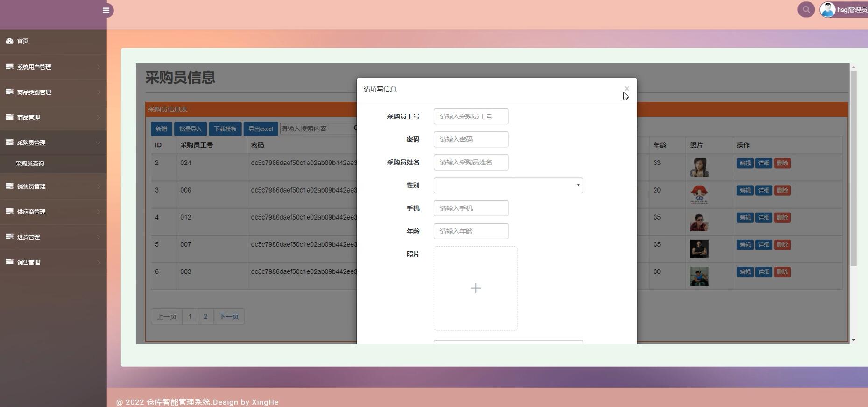Click the icon beside 商品类别管理
Screen dimensions: 868x407
click(x=9, y=92)
